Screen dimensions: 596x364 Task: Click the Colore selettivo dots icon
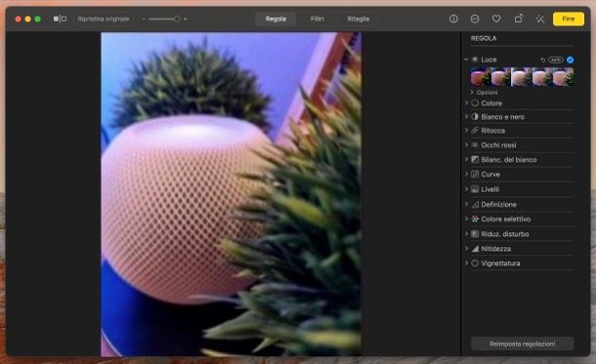tap(475, 219)
